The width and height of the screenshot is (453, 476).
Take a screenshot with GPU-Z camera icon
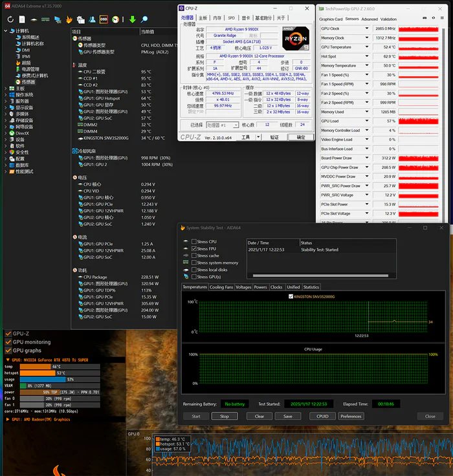[425, 18]
